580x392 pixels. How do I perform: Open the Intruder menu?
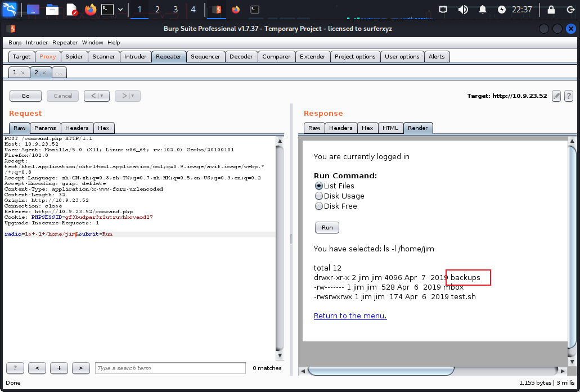point(37,43)
